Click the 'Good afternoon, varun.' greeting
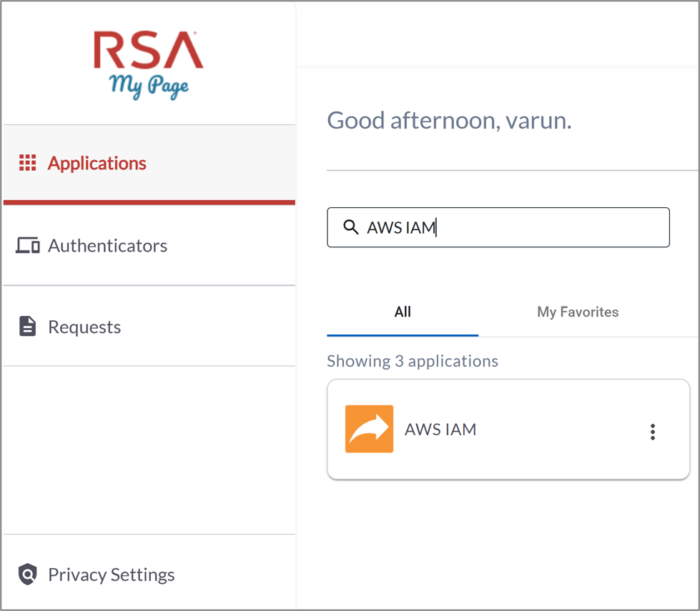 pos(450,121)
